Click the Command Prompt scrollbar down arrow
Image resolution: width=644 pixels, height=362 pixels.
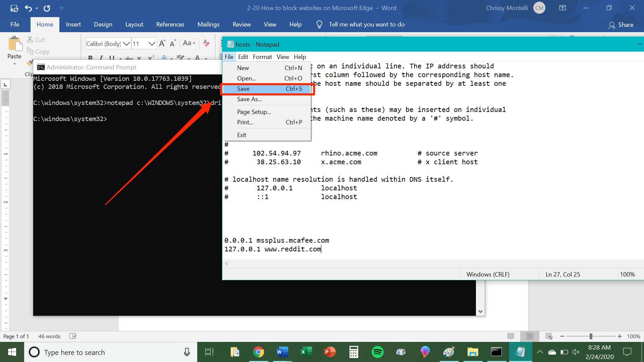tap(480, 311)
